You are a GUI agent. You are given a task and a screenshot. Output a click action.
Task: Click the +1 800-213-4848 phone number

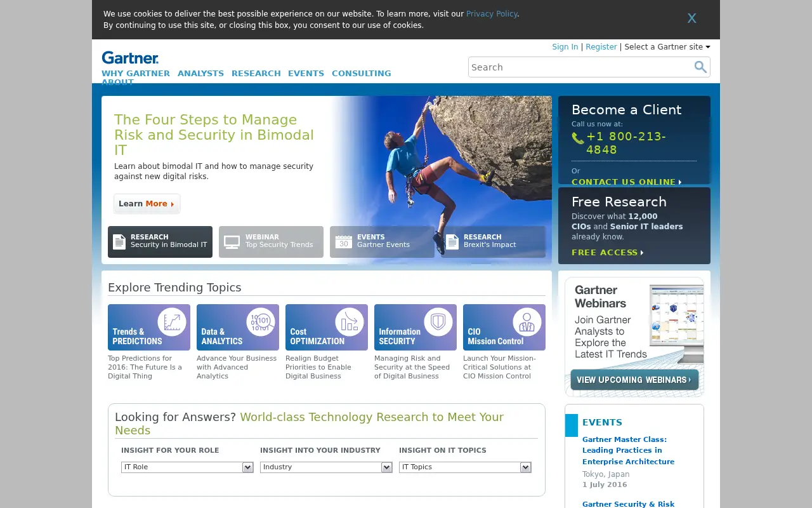(x=626, y=143)
